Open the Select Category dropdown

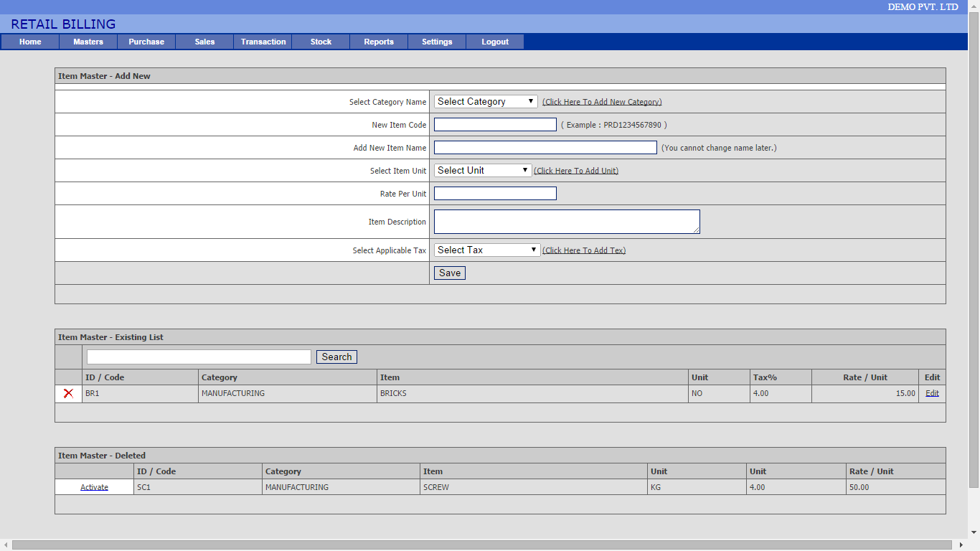point(486,102)
